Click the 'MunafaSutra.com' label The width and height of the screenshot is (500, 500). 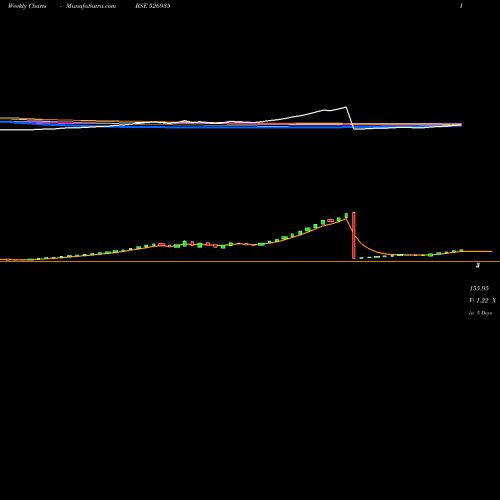pyautogui.click(x=91, y=6)
